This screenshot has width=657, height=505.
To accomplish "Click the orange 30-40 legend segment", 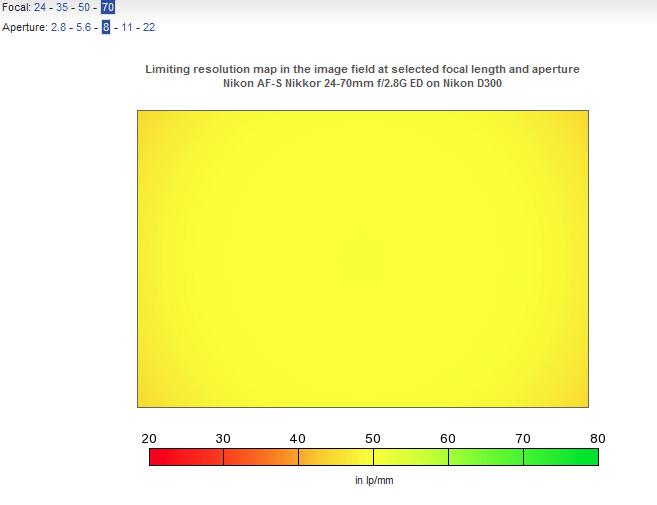I will pos(261,457).
